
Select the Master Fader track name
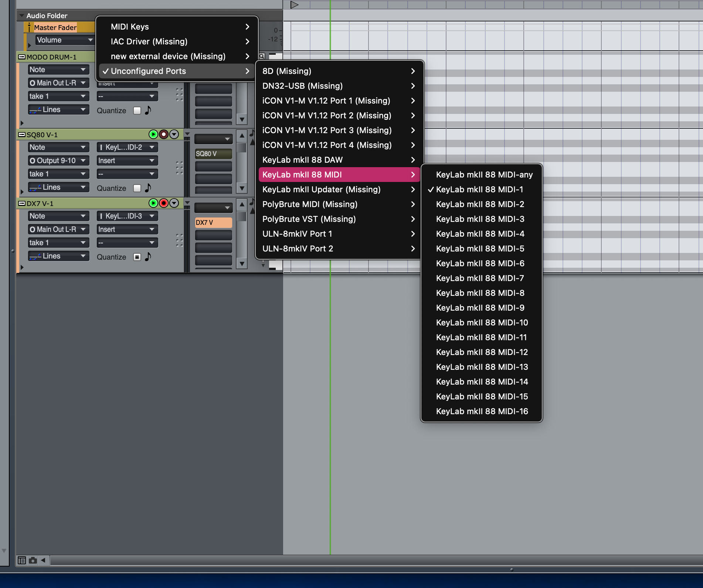pyautogui.click(x=55, y=27)
